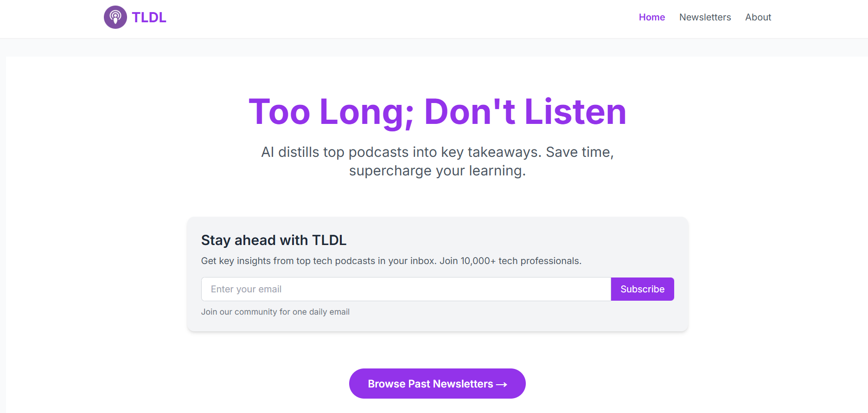Open the Newsletters navigation link

coord(705,17)
